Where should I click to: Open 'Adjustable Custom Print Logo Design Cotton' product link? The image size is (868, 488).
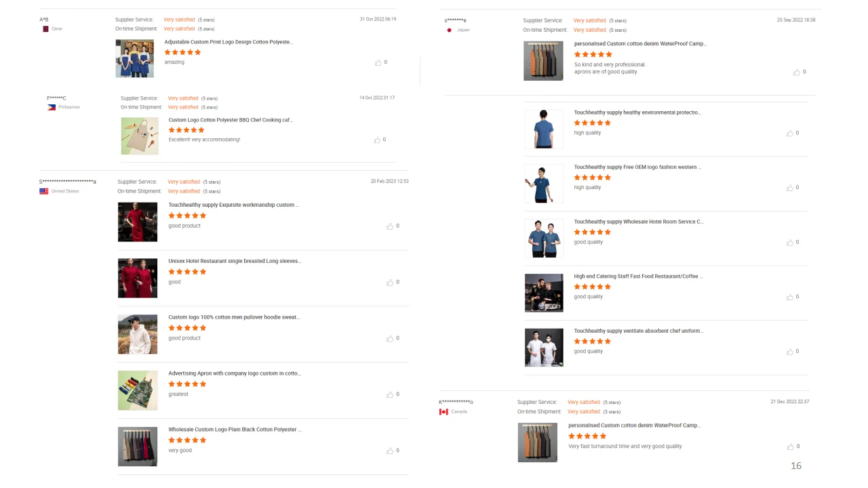click(x=229, y=42)
